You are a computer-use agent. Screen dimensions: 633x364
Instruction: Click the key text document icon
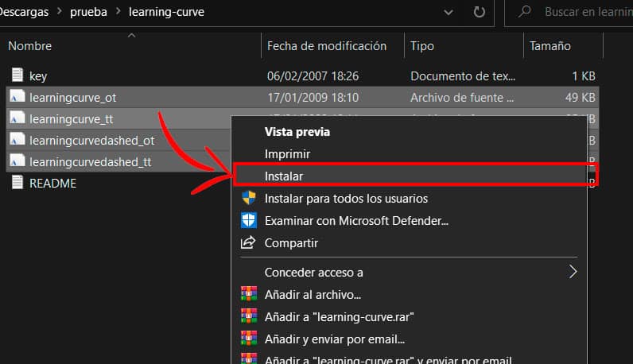tap(17, 76)
